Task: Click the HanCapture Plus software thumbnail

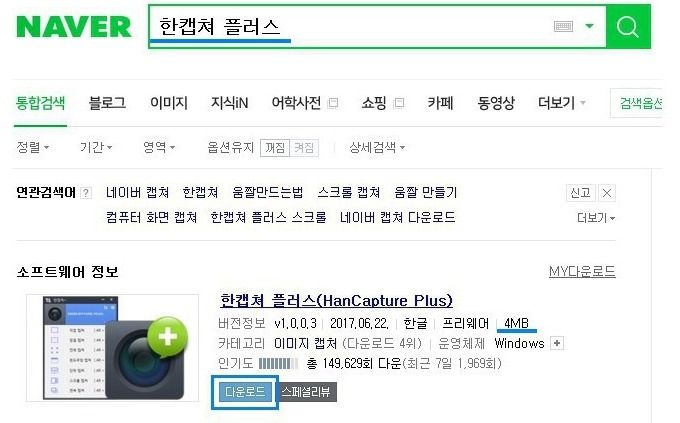Action: [x=113, y=348]
